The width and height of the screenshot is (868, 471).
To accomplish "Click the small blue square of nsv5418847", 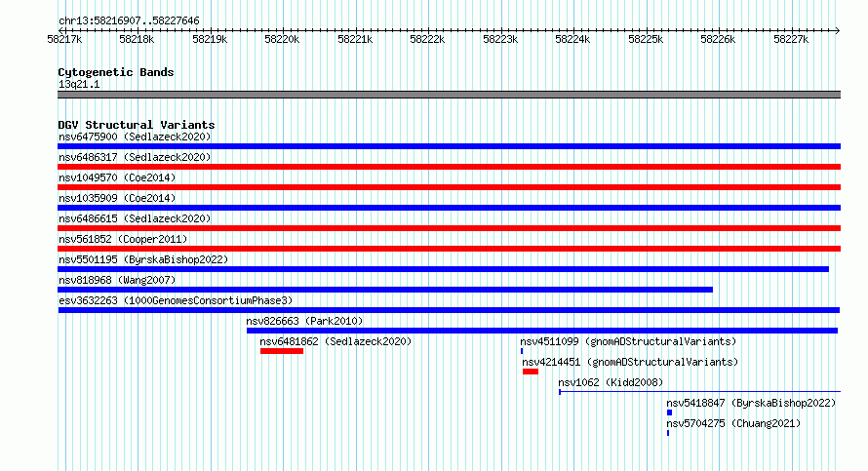I will point(669,412).
